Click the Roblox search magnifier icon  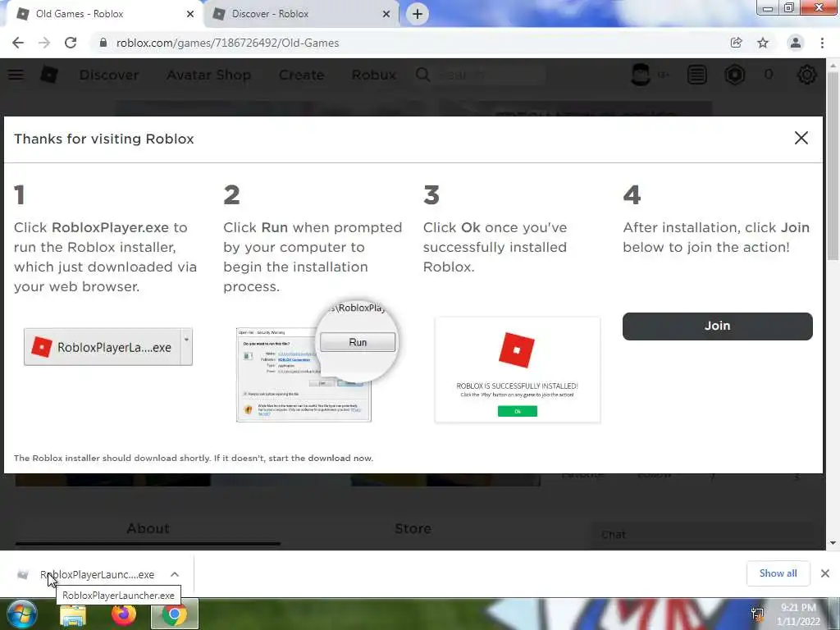[422, 75]
